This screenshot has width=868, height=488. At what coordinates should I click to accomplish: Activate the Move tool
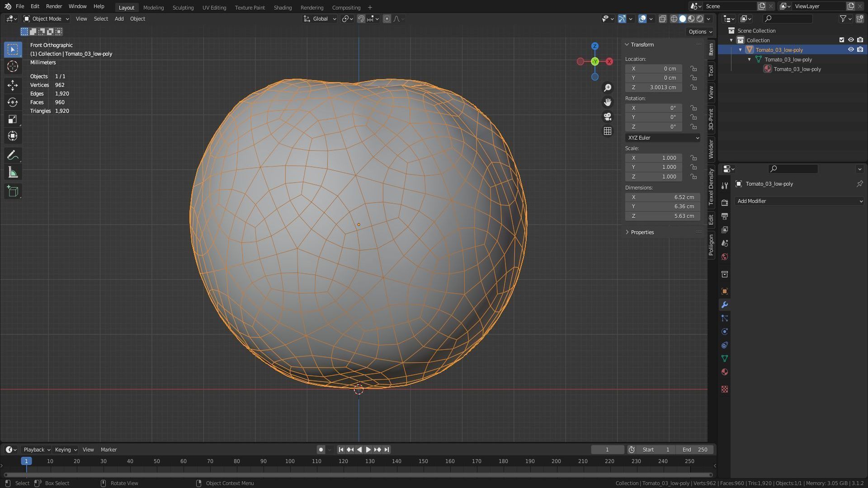coord(13,85)
